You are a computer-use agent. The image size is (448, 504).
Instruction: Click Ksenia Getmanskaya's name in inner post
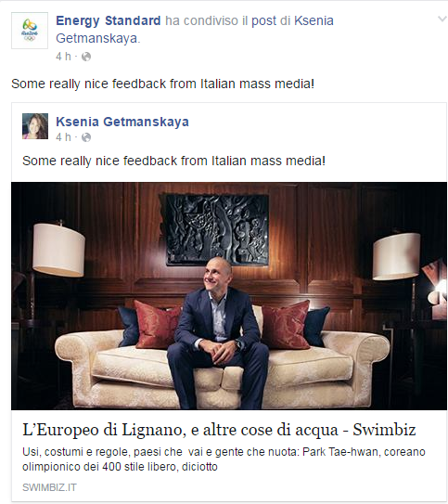point(122,122)
